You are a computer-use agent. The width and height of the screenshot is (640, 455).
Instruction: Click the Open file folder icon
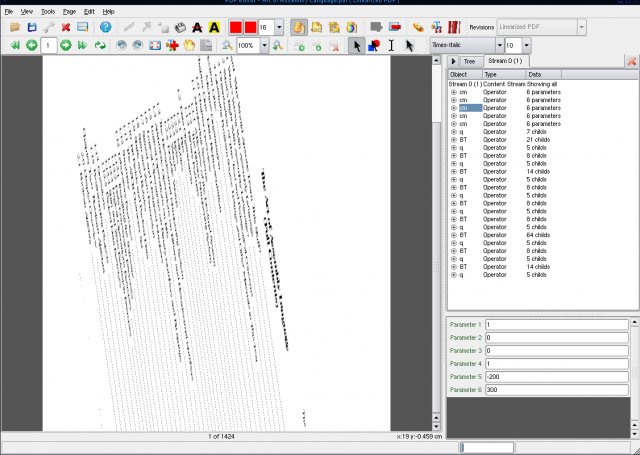point(15,27)
